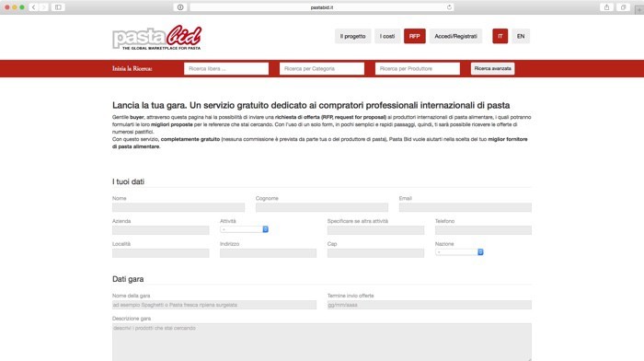The width and height of the screenshot is (644, 361).
Task: Click the 'Lancia la tua gara' page heading
Action: (x=311, y=105)
